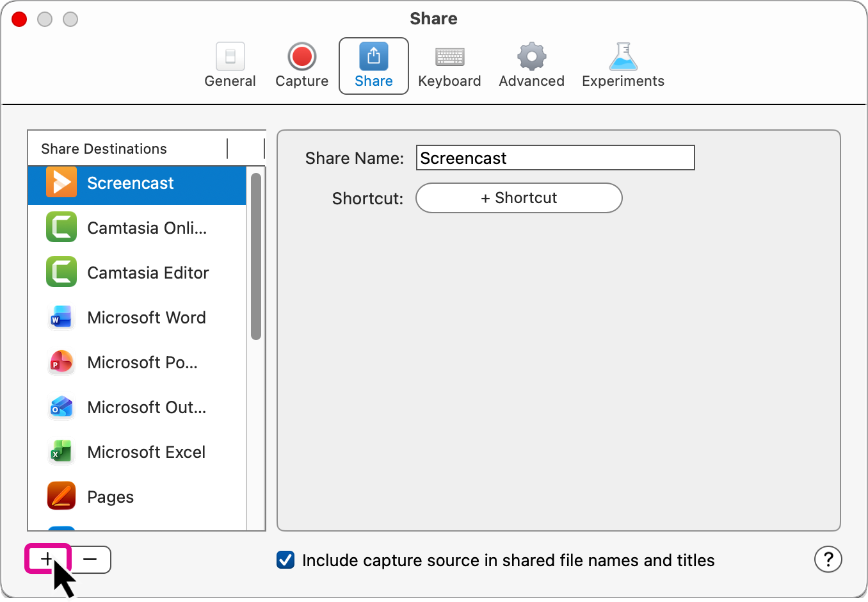Click into the Share Name field

pos(556,158)
